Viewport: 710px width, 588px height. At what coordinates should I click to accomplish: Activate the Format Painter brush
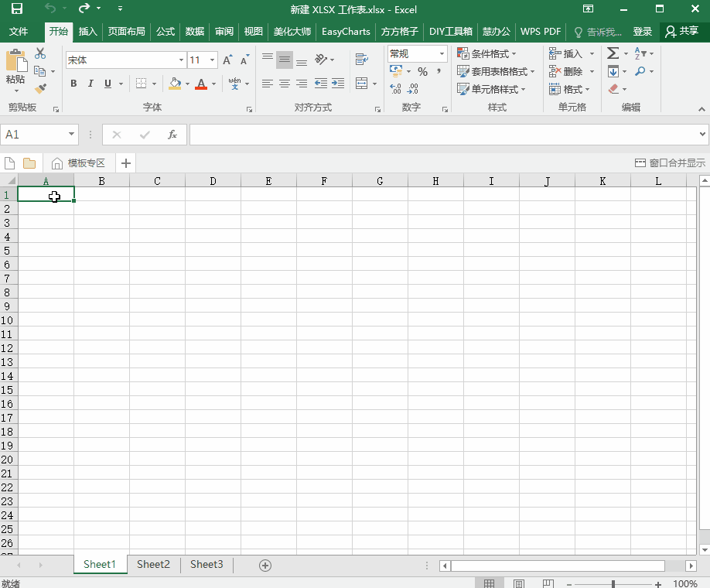pyautogui.click(x=40, y=89)
